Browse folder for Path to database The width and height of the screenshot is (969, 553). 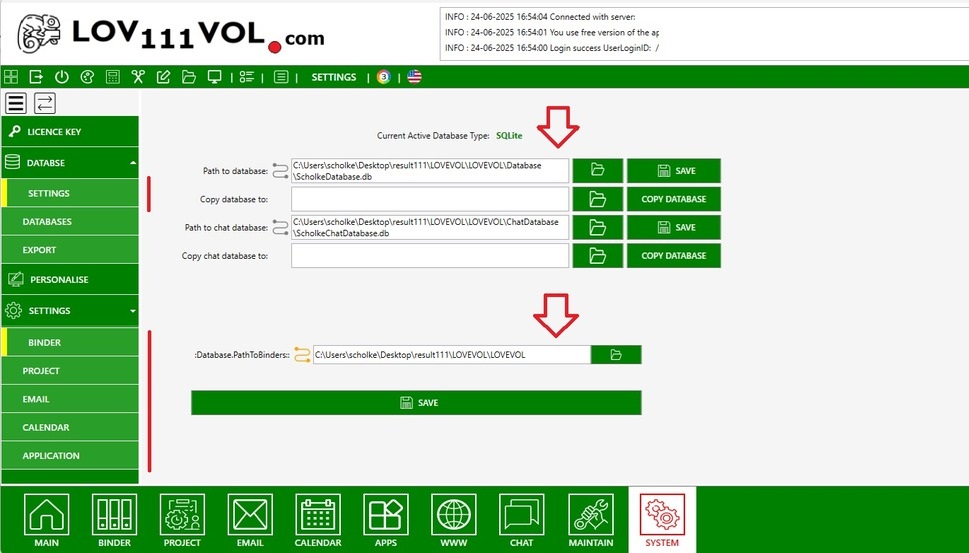click(597, 171)
